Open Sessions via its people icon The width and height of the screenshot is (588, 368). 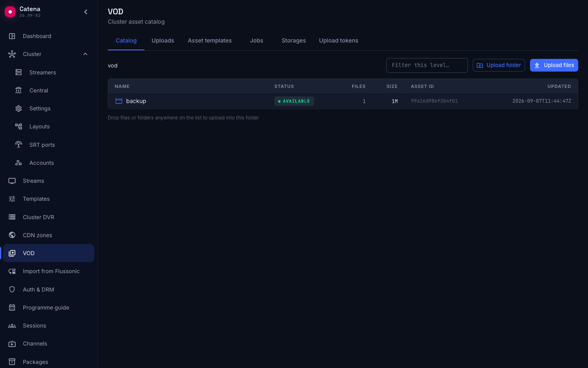(12, 325)
